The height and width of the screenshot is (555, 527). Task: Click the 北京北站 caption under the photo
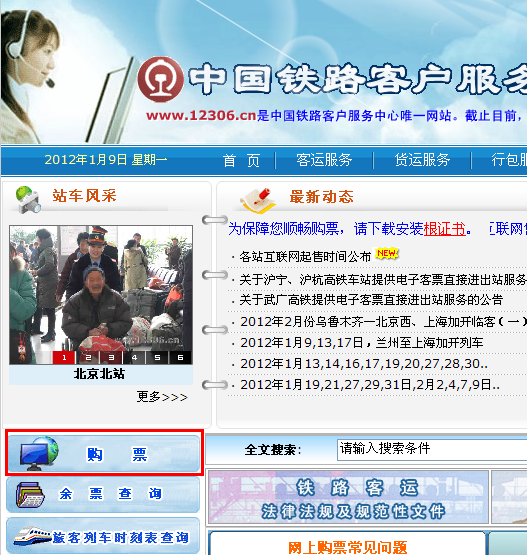tap(99, 374)
